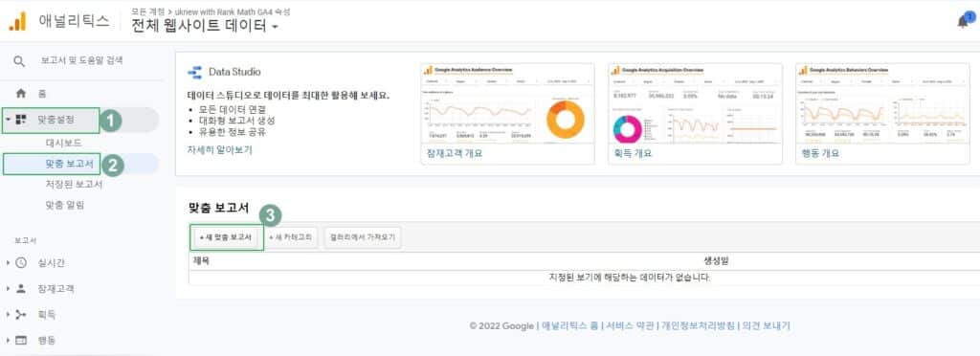Select 홈 in the sidebar
Image resolution: width=980 pixels, height=356 pixels.
42,94
